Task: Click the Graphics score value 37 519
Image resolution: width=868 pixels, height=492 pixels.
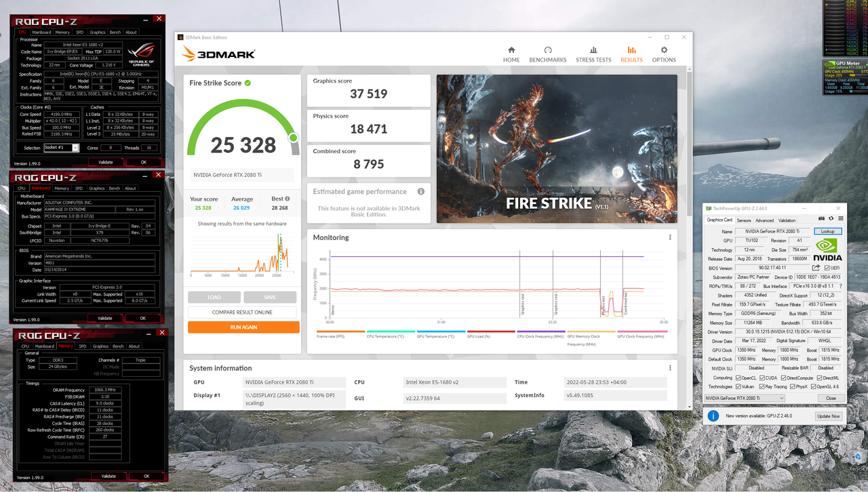Action: tap(368, 94)
